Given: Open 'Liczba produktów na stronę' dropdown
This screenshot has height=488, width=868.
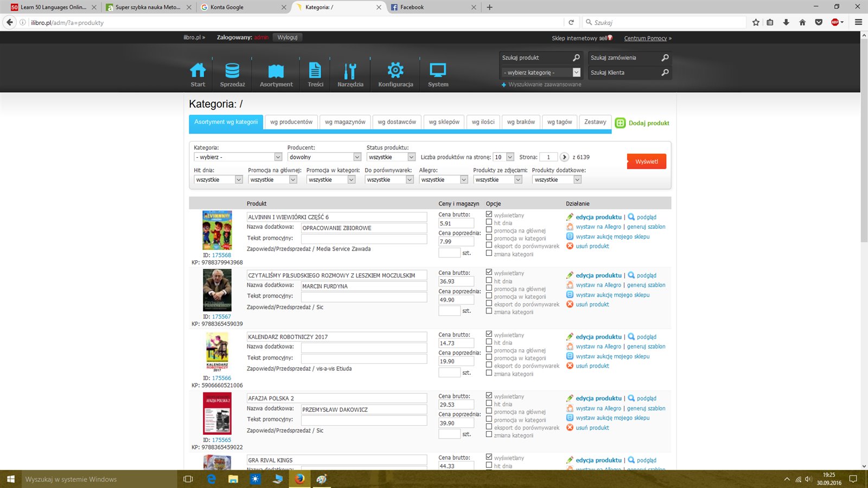Looking at the screenshot, I should [510, 157].
